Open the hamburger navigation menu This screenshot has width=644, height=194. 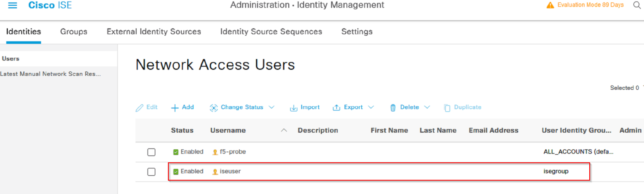coord(13,5)
